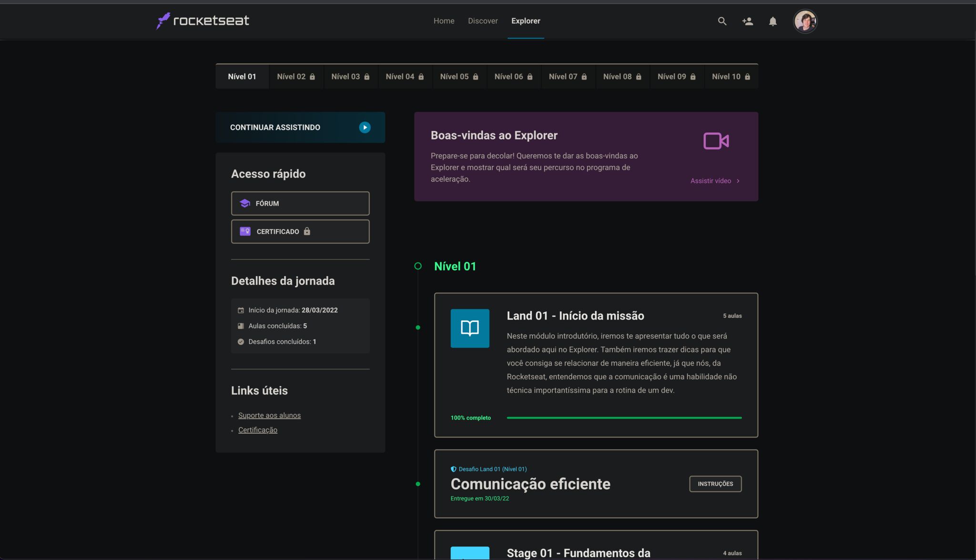The height and width of the screenshot is (560, 976).
Task: Open the Fórum quick access button
Action: pos(300,203)
